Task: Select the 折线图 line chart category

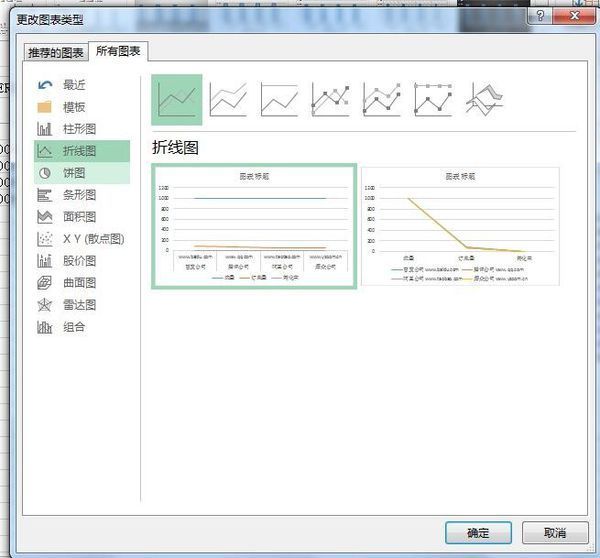Action: [x=82, y=151]
